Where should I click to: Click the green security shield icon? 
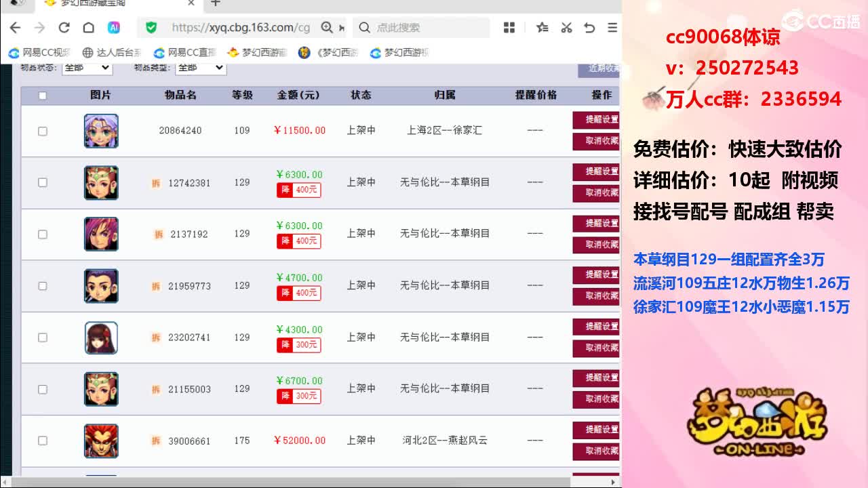151,28
